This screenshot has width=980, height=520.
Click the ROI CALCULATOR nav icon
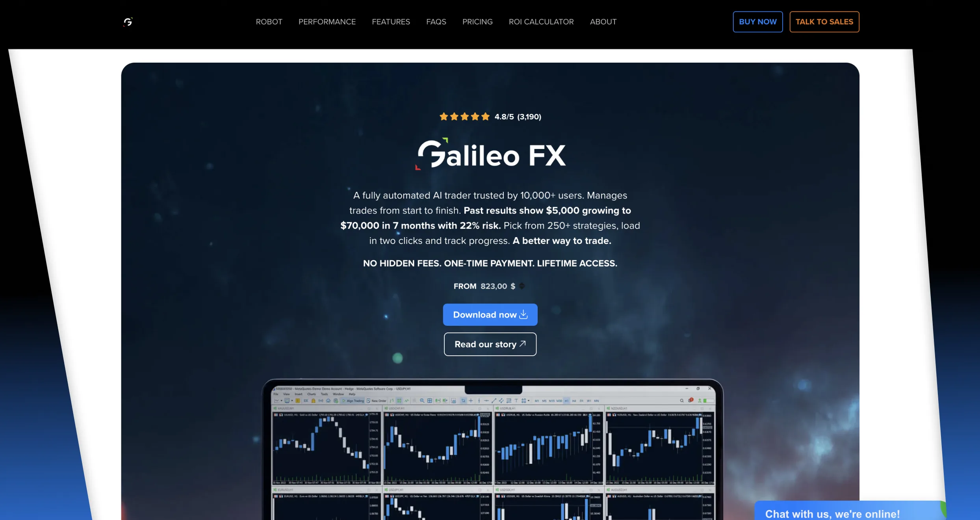[x=540, y=21]
